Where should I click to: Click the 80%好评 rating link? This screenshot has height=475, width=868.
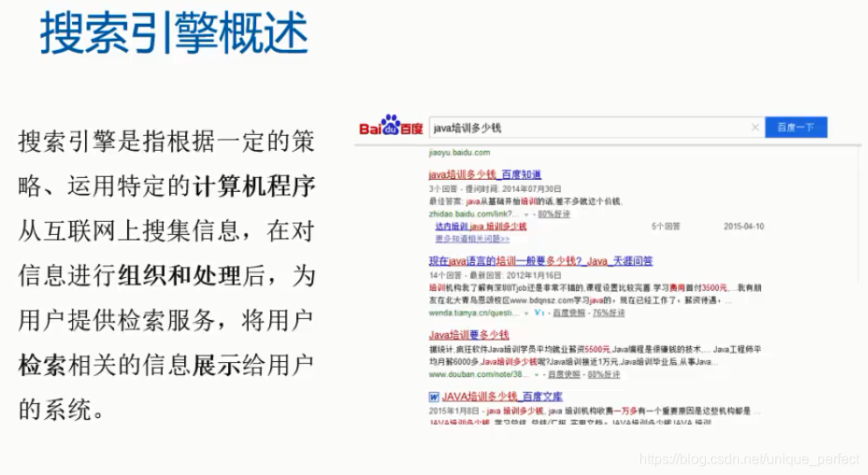pos(553,214)
